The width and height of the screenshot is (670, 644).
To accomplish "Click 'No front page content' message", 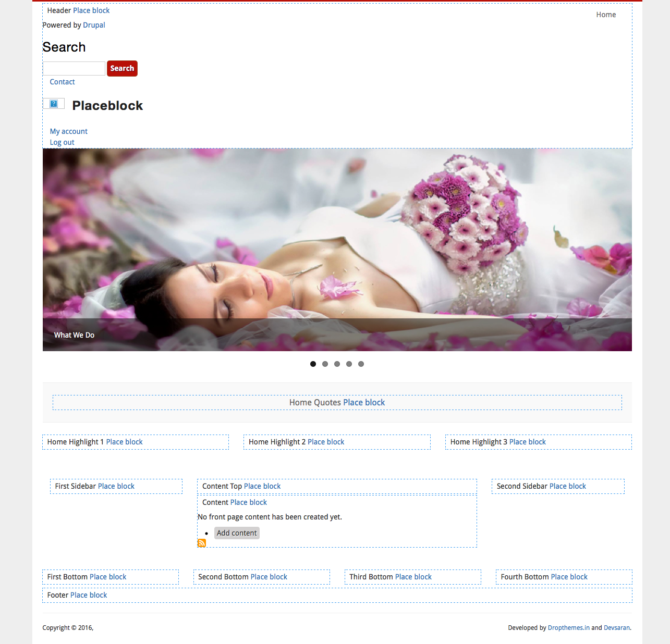I will (270, 517).
